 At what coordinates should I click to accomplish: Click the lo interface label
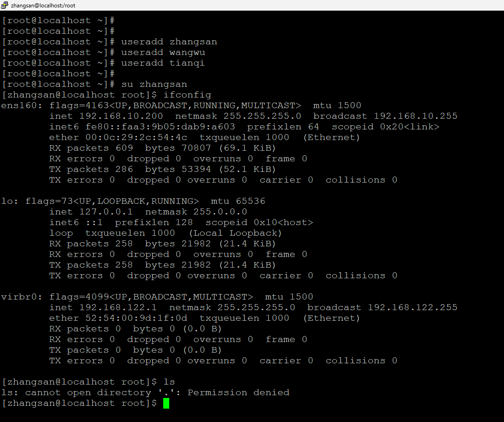tap(7, 201)
